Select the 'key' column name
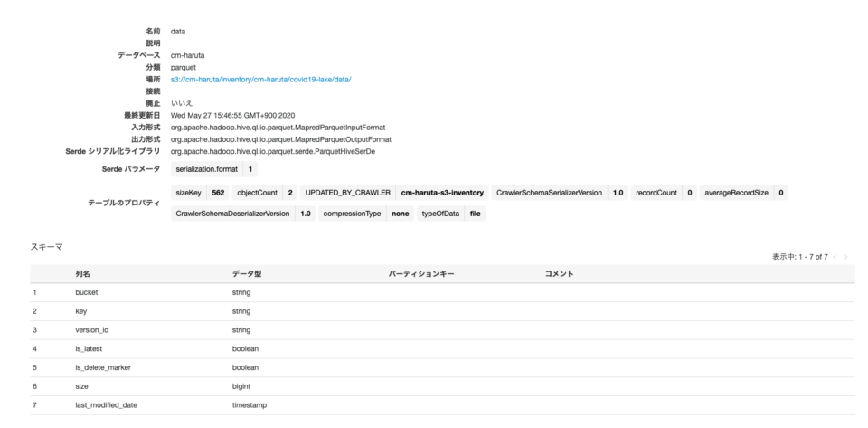 click(x=80, y=311)
